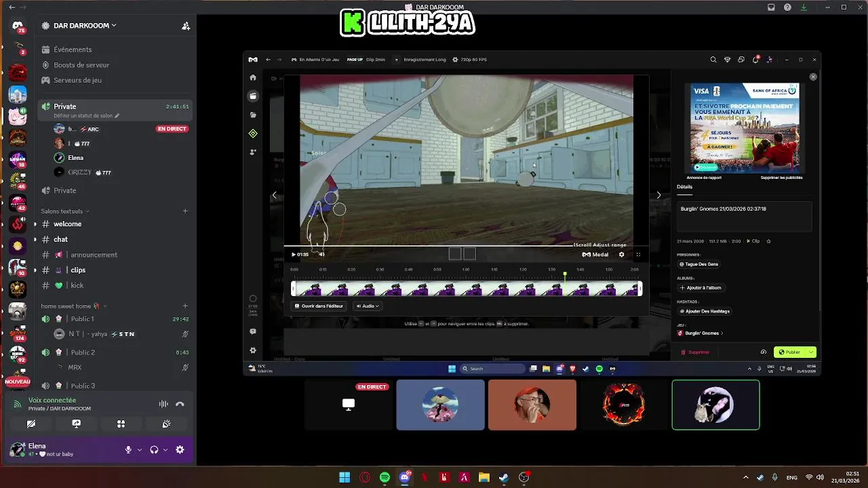This screenshot has height=488, width=868.
Task: Expand the Publier dropdown arrow
Action: (811, 352)
